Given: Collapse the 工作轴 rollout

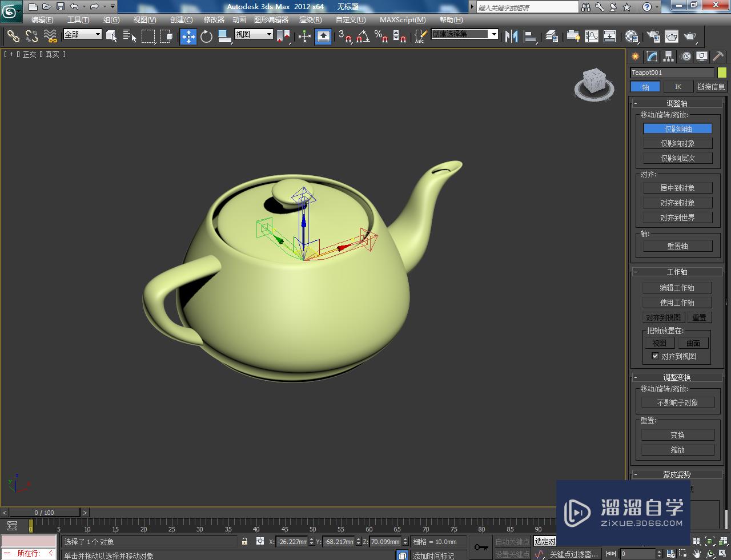Looking at the screenshot, I should [x=677, y=272].
